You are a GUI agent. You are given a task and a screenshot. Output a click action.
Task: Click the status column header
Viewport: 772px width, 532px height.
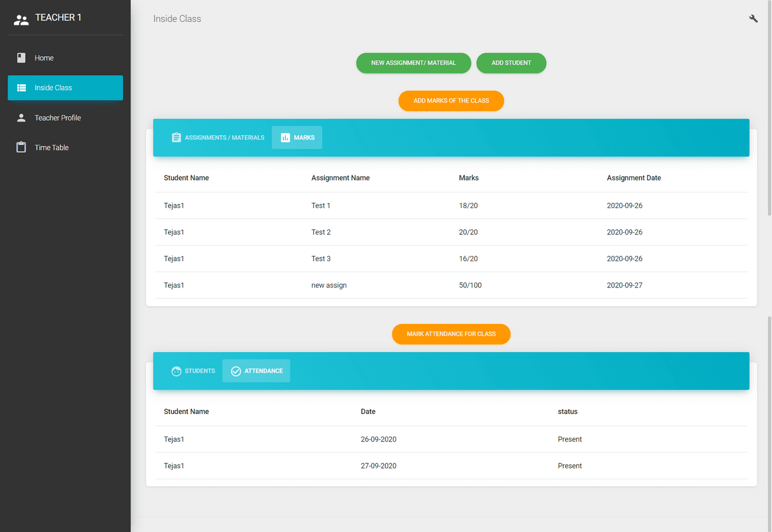click(567, 412)
